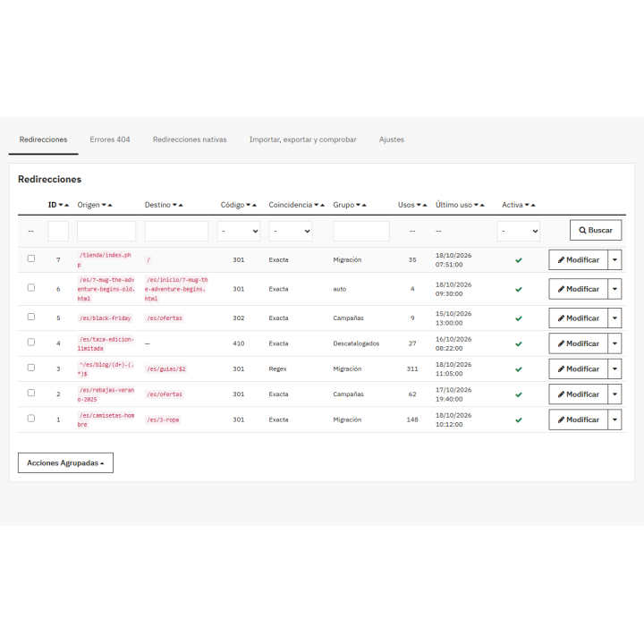644x644 pixels.
Task: Click the /es/3-ropa destination text
Action: (163, 419)
